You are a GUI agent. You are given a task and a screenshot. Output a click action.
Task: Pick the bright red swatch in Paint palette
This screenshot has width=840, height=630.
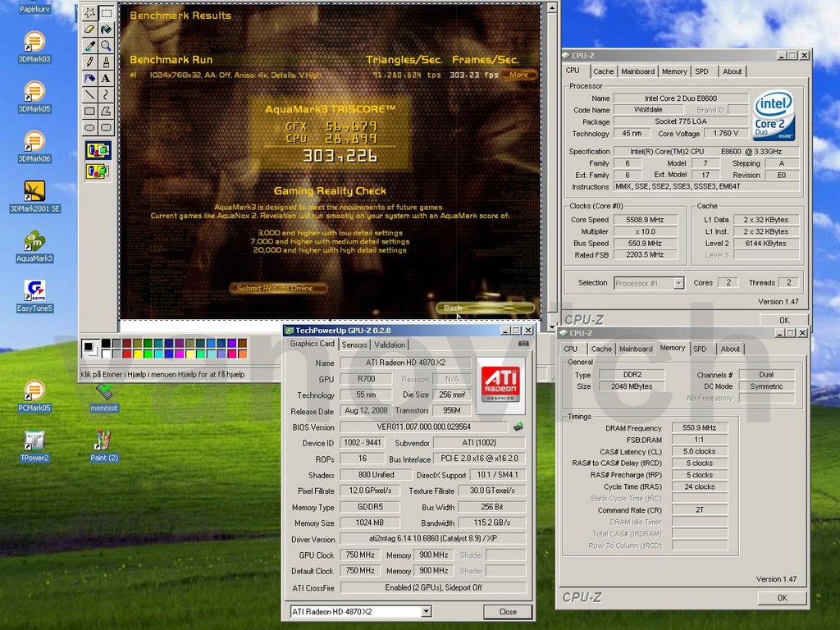[127, 354]
